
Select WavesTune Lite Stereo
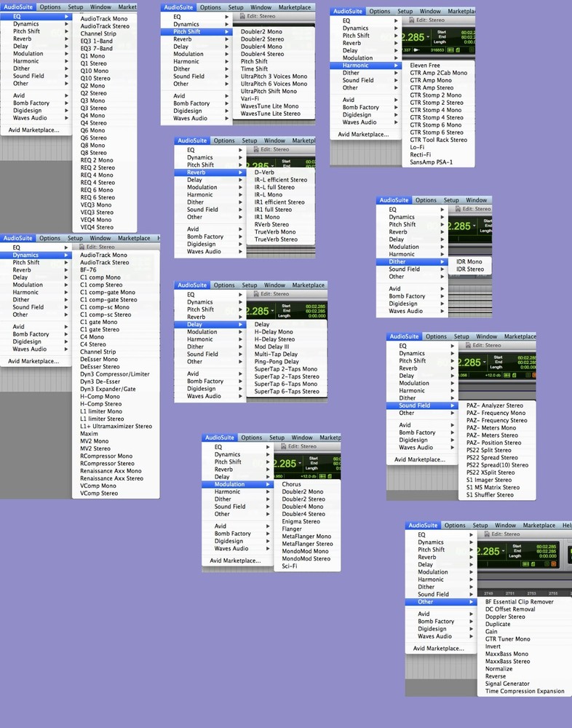(271, 114)
